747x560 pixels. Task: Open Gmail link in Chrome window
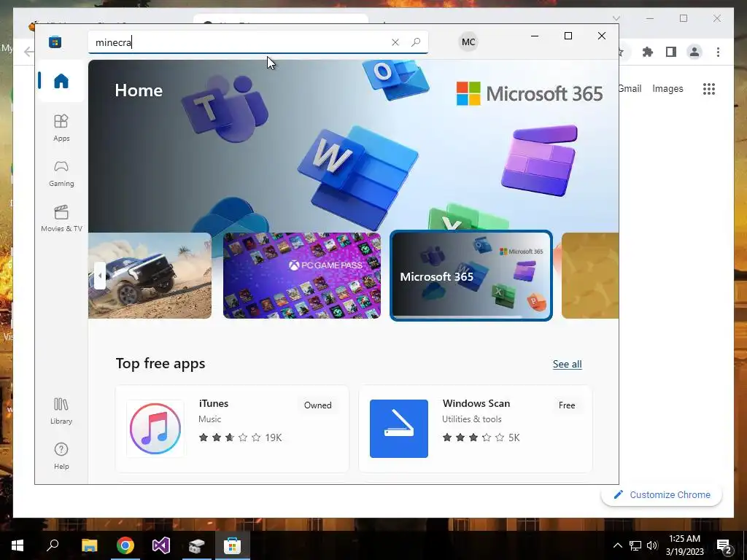[630, 88]
